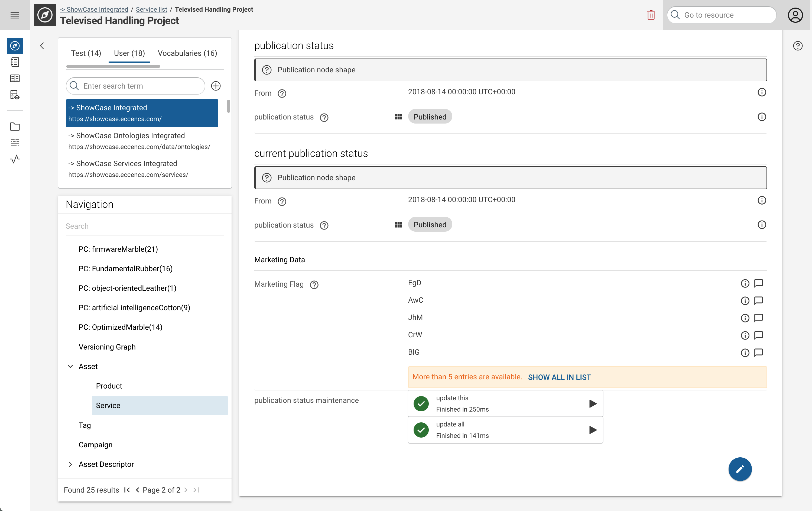Click the server-with-eye query icon in sidebar
This screenshot has height=511, width=812.
pos(15,95)
